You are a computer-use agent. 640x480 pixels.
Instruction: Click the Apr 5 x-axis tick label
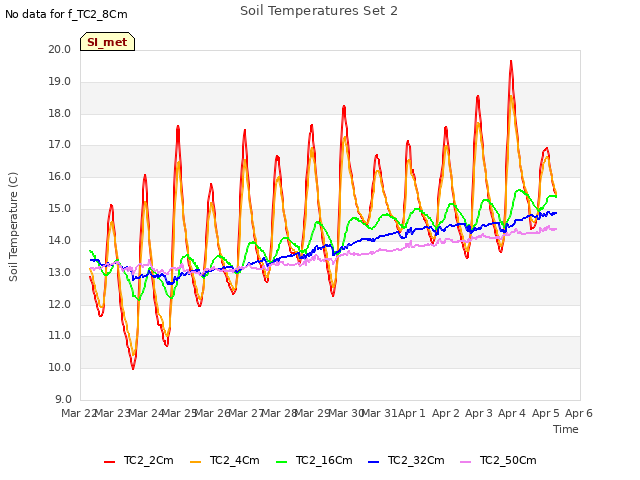(x=546, y=413)
